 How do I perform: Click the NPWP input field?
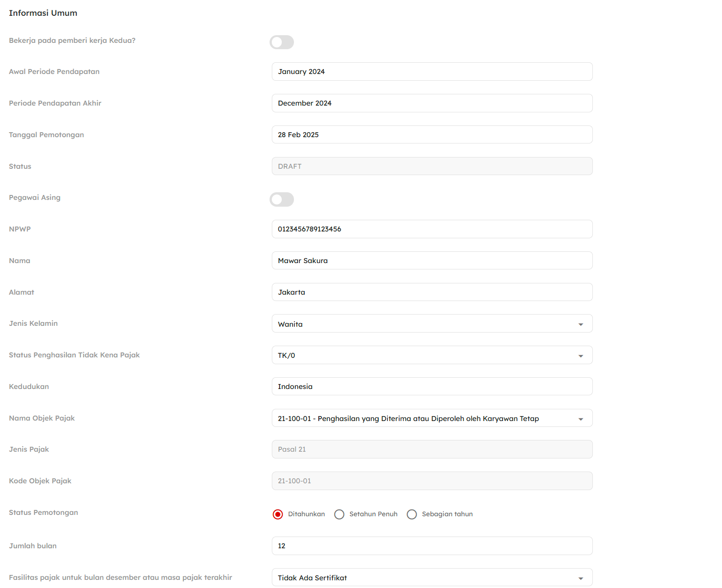(x=432, y=229)
